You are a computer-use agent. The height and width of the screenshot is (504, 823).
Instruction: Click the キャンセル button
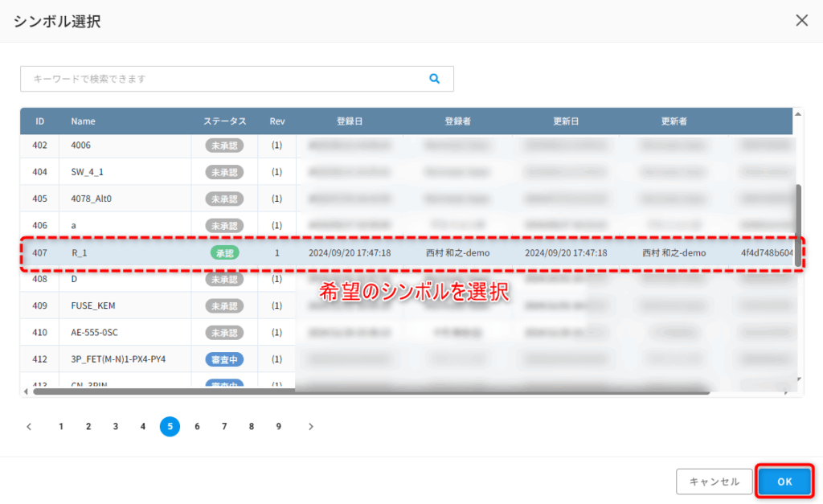pos(714,481)
